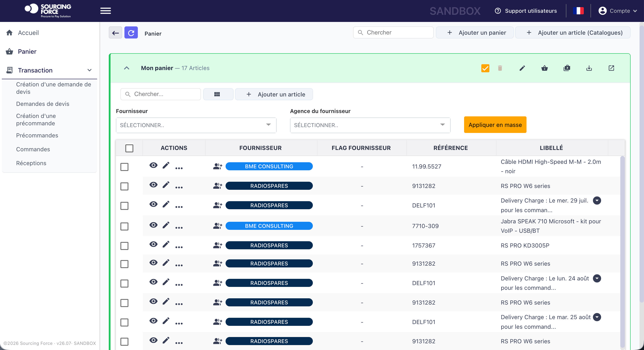This screenshot has width=644, height=350.
Task: Click RADIOSPARES badge on 1757367 row
Action: pyautogui.click(x=269, y=245)
